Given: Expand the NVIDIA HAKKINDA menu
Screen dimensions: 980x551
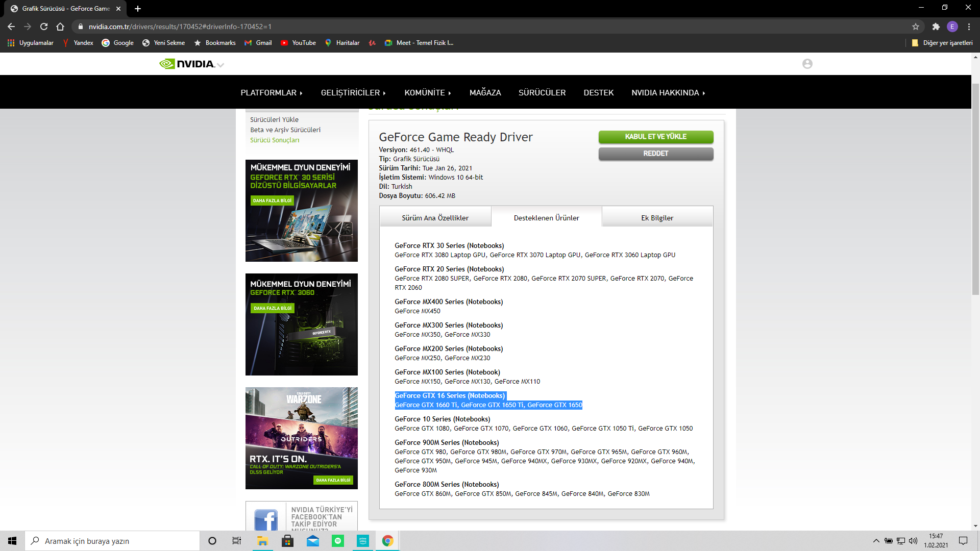Looking at the screenshot, I should [668, 93].
